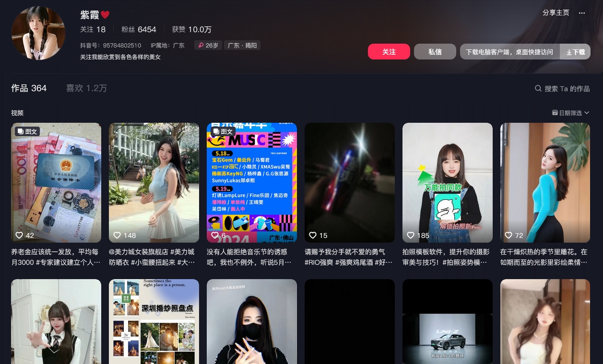Screen dimensions: 603x364
Task: Open the video of woman in blue top
Action: click(x=545, y=183)
